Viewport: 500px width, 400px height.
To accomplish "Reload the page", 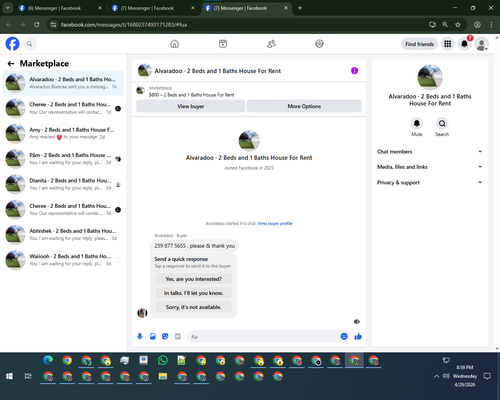I will point(37,25).
